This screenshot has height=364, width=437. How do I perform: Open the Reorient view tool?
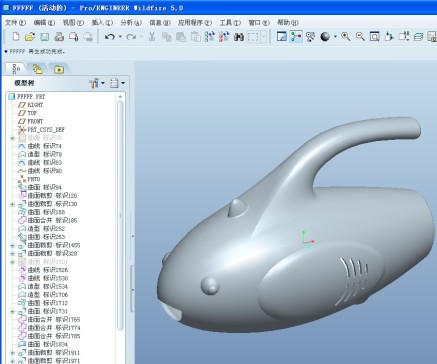tap(389, 36)
